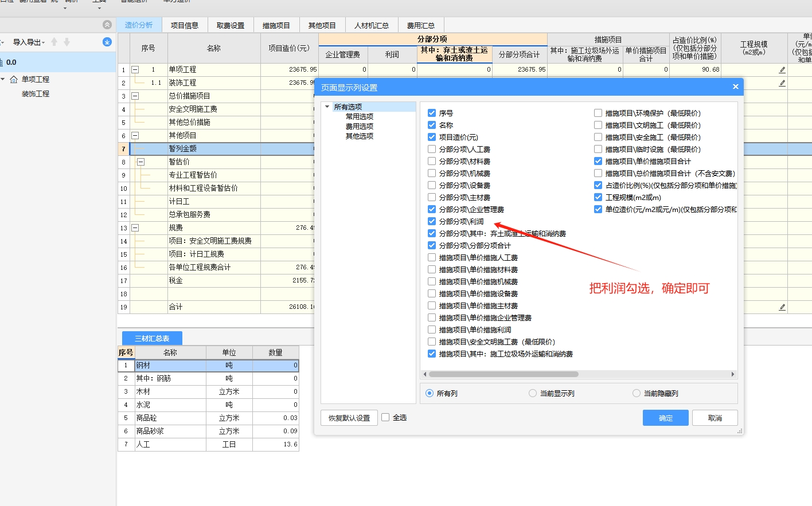Viewport: 812px width, 506px height.
Task: Select the 三材汇总表 tab
Action: pyautogui.click(x=152, y=338)
